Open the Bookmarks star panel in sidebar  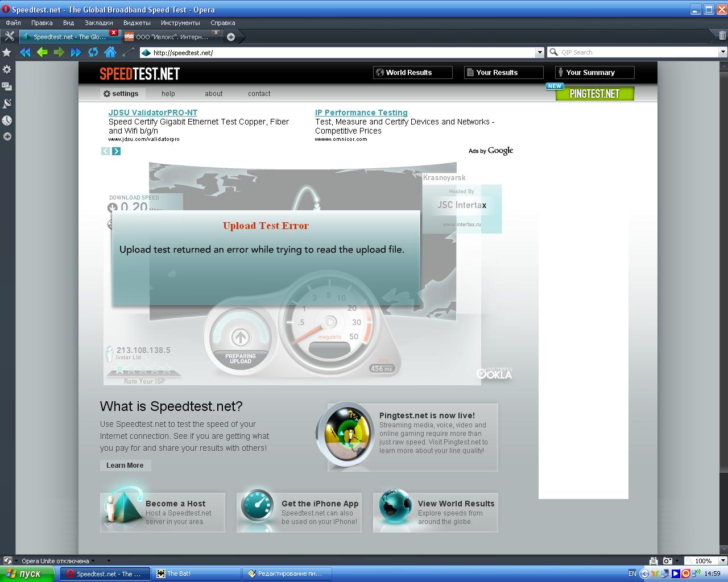[x=7, y=52]
